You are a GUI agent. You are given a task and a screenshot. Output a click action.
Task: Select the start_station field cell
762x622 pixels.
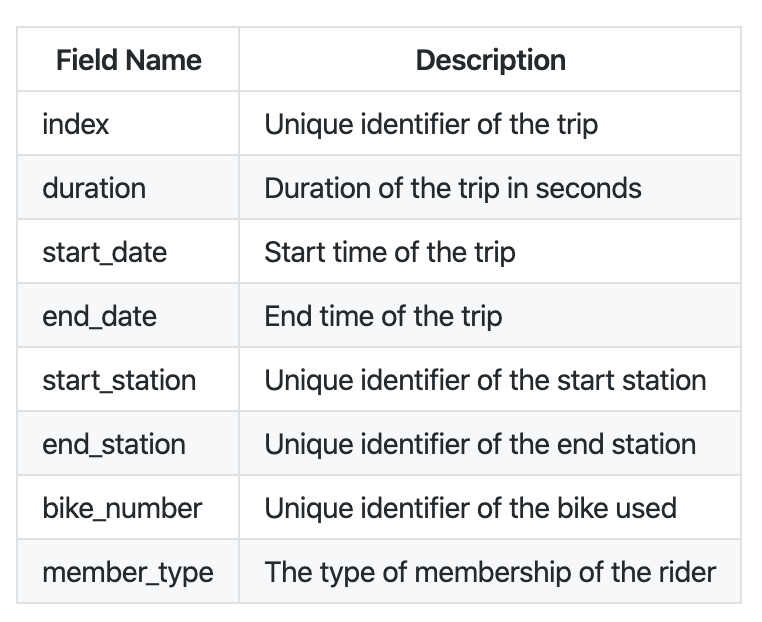click(119, 380)
